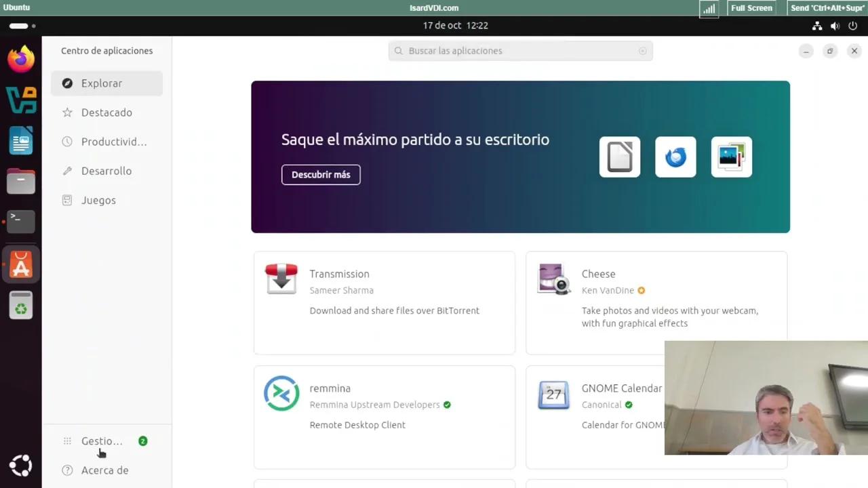Click the Cheese webcam app icon
Screen dimensions: 868x488
[554, 279]
